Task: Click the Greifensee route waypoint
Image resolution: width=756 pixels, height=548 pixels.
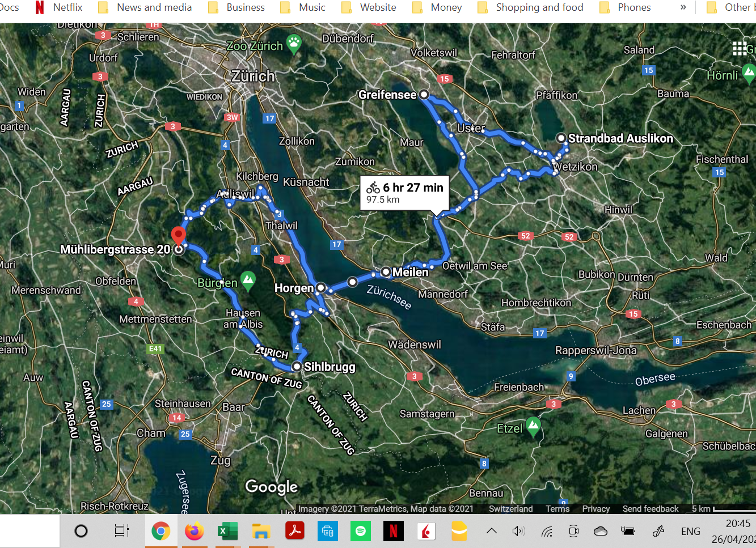Action: click(x=424, y=95)
